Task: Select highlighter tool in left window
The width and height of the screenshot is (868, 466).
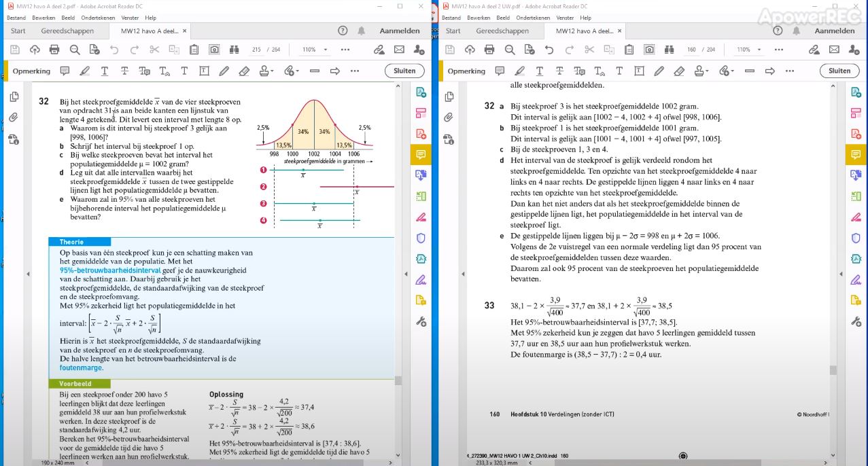Action: point(84,71)
